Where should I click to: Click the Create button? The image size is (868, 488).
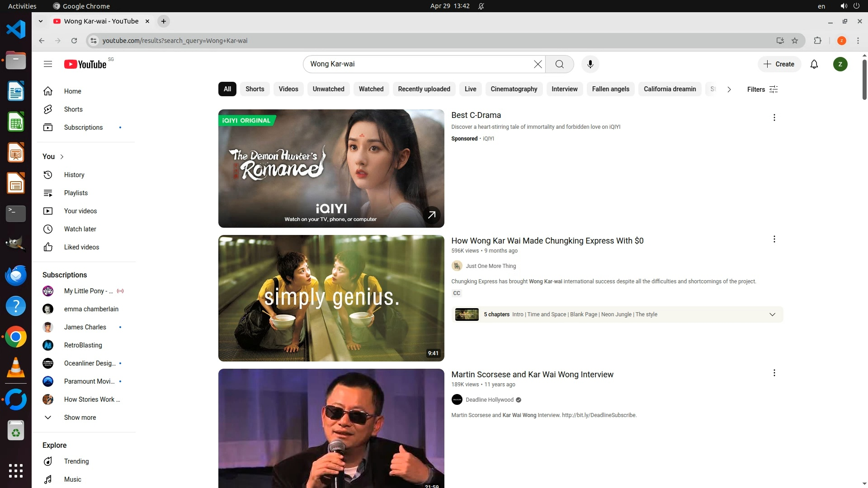(x=779, y=64)
